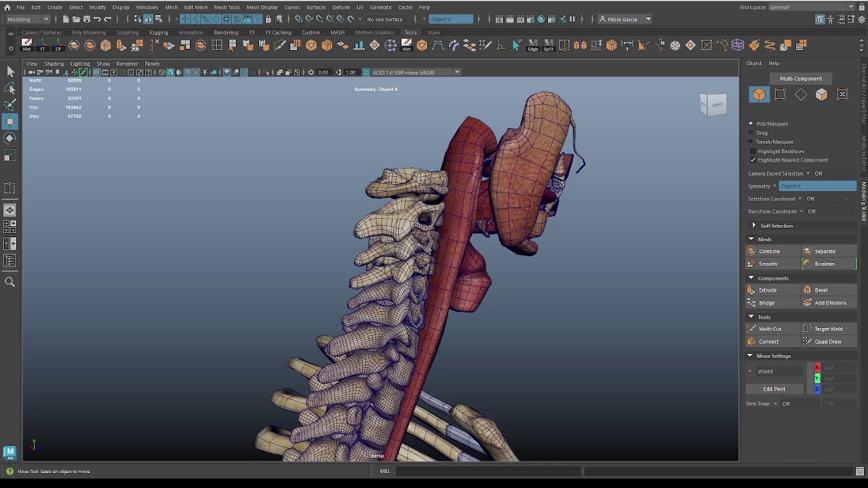Click the Split shelf icon
The image size is (868, 488).
(549, 45)
